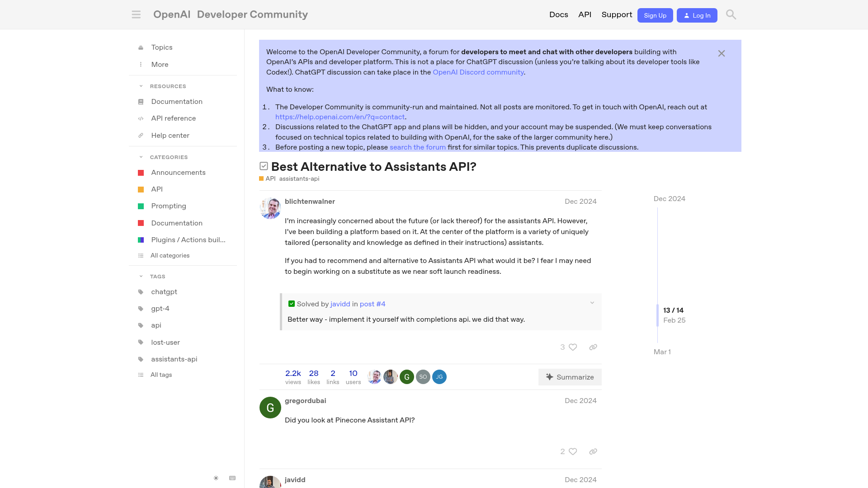The image size is (868, 488).
Task: Click the Log In button
Action: point(697,15)
